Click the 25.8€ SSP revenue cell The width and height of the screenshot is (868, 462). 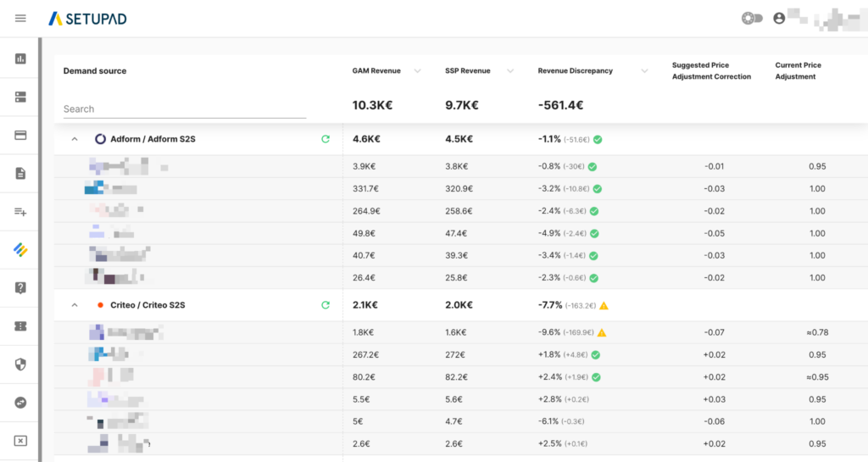click(x=456, y=278)
